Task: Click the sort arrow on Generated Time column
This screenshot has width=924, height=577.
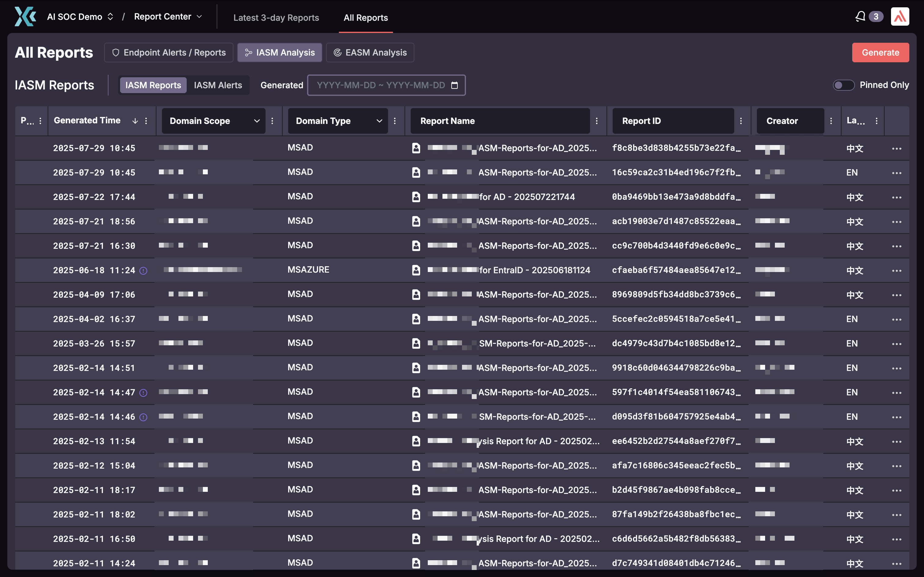Action: point(135,121)
